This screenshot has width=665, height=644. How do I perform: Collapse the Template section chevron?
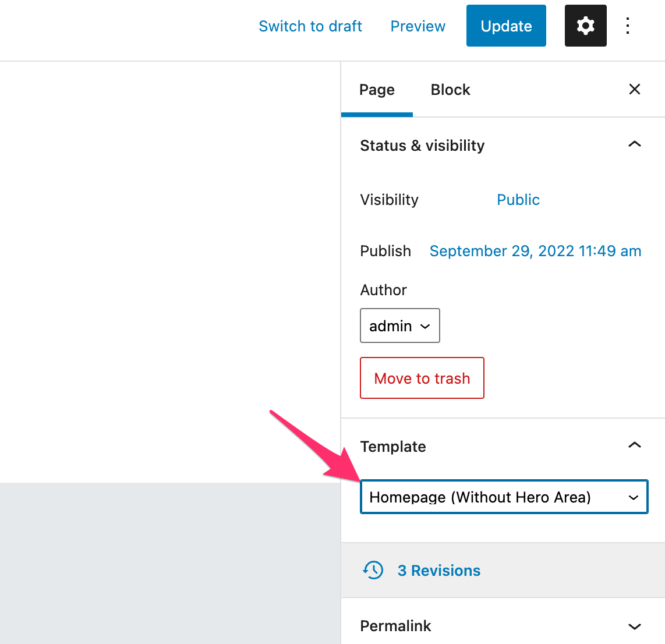[x=635, y=445]
